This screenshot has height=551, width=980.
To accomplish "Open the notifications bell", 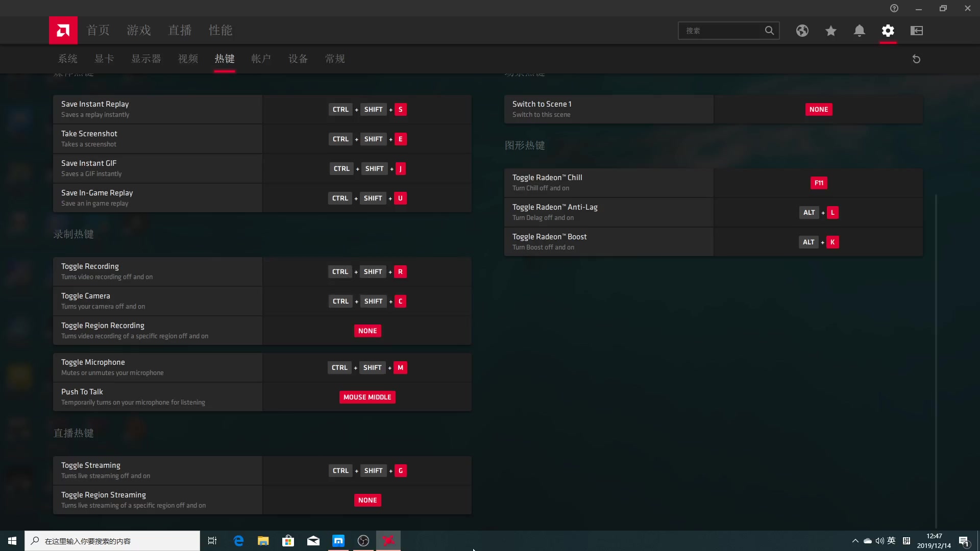I will coord(859,31).
